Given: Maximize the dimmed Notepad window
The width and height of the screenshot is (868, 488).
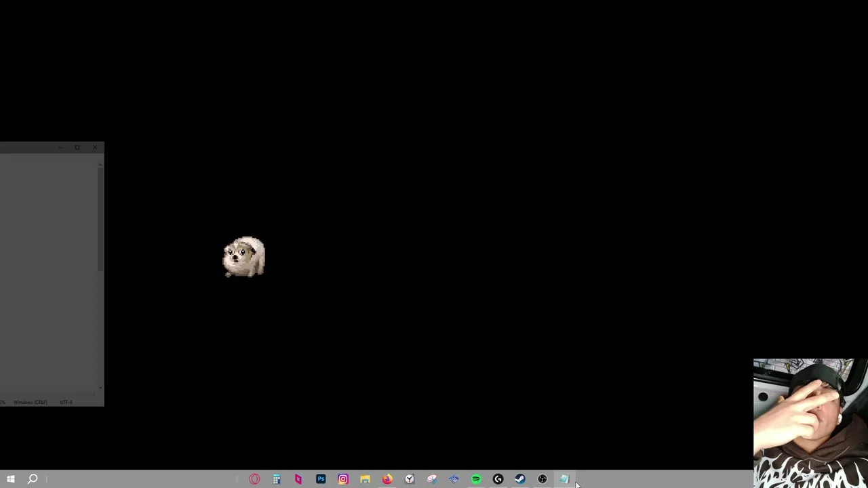Looking at the screenshot, I should pos(77,147).
